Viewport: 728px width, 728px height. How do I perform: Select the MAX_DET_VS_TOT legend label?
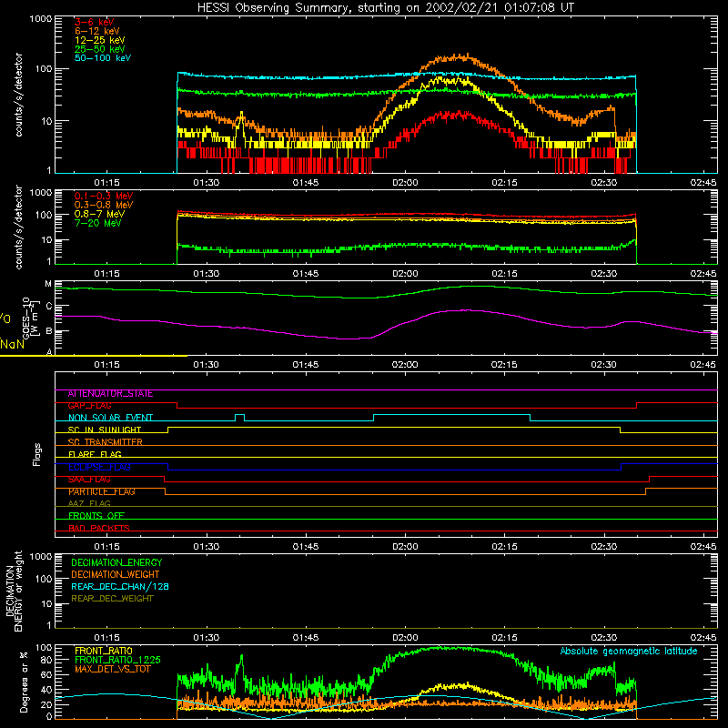click(x=112, y=669)
